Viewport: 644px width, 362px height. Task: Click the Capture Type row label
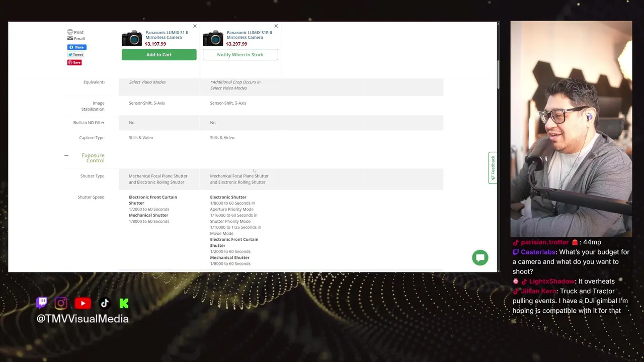coord(92,138)
